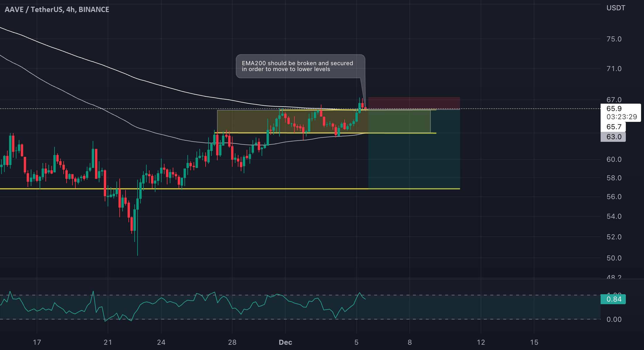
Task: Click the 58.0 price axis label
Action: tap(614, 178)
